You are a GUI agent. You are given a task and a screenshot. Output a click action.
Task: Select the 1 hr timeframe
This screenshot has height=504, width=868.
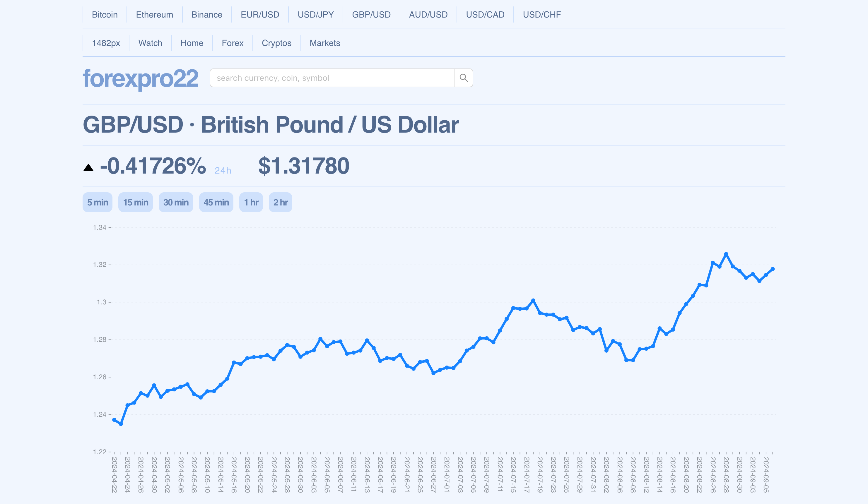click(251, 203)
